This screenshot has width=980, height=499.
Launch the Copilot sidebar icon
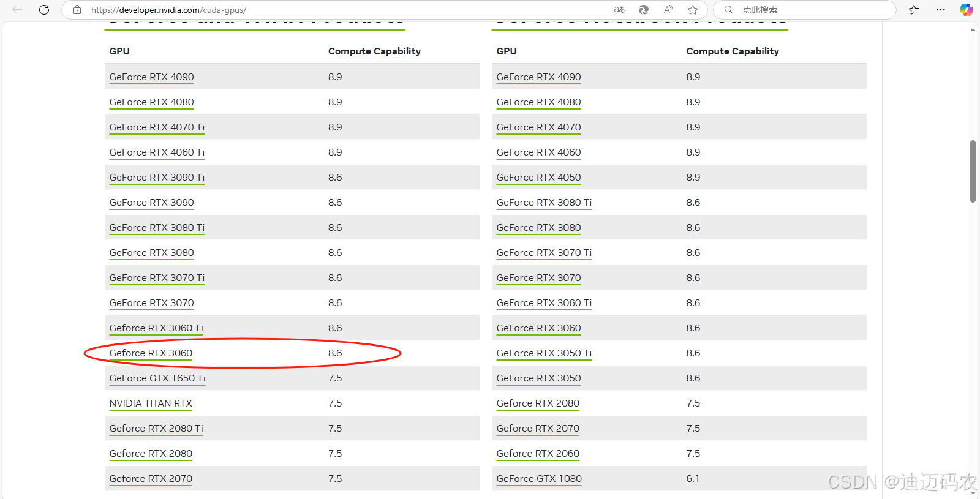click(966, 10)
